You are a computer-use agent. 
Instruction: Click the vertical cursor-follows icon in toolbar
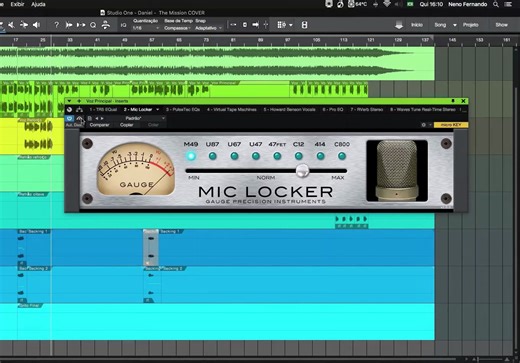(266, 25)
